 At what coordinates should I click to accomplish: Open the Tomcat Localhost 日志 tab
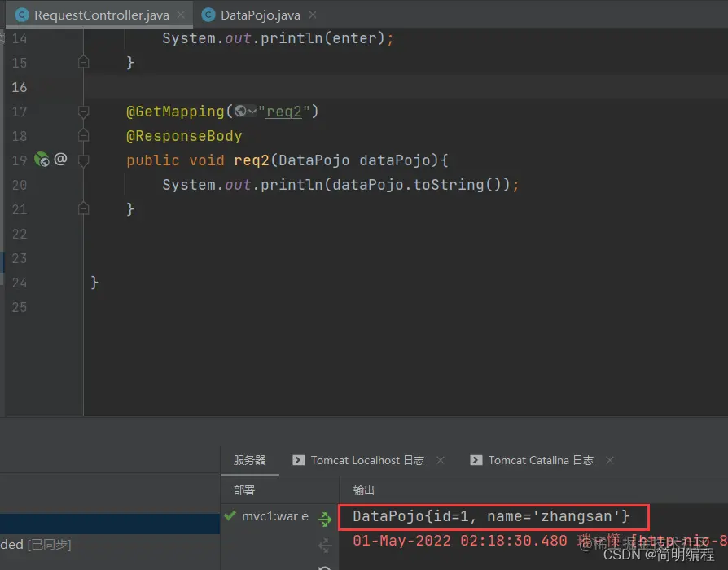[366, 460]
